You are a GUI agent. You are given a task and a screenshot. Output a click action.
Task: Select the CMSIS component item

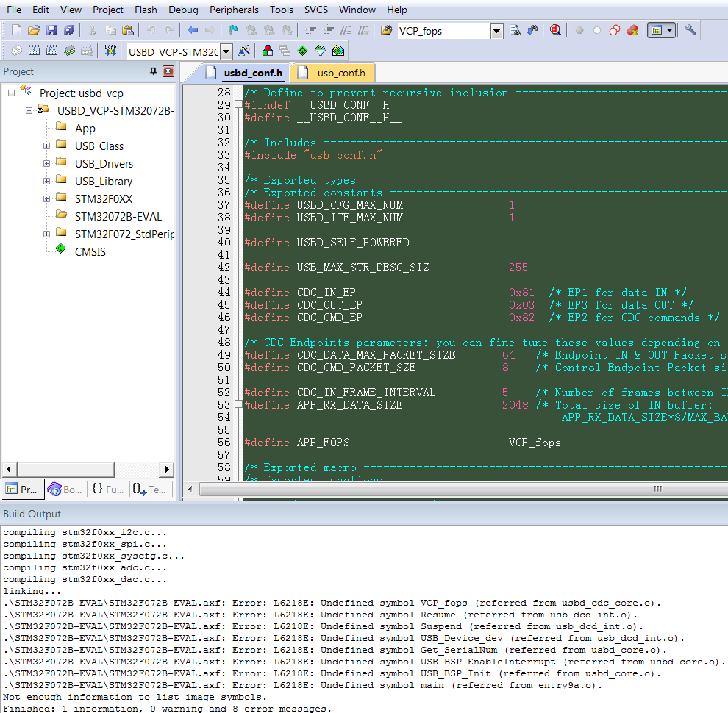tap(90, 251)
